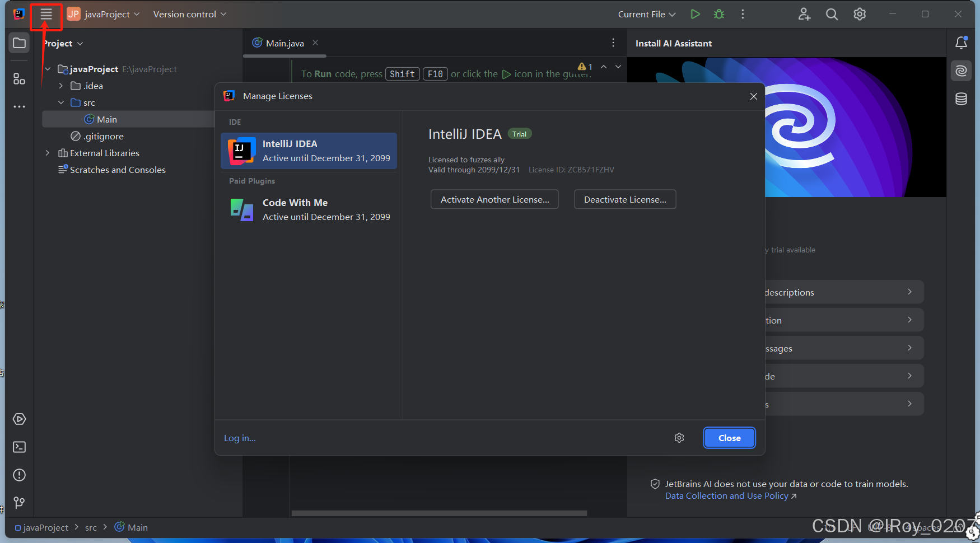Open Search Everywhere magnifier

pos(832,14)
